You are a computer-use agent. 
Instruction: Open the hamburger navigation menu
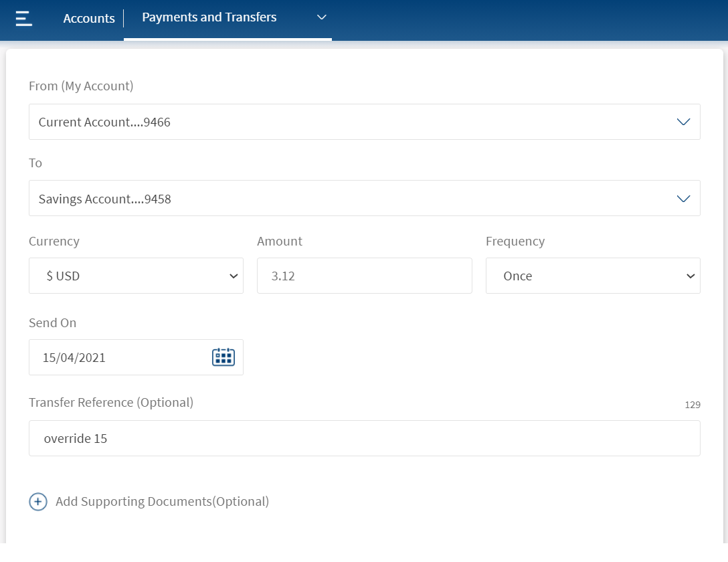point(23,18)
